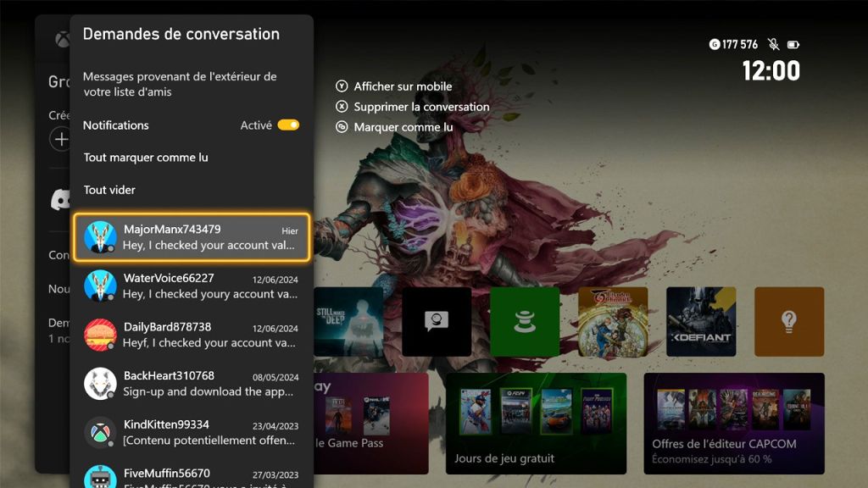Open MajorManx743479 conversation request
The width and height of the screenshot is (868, 488).
[x=192, y=237]
